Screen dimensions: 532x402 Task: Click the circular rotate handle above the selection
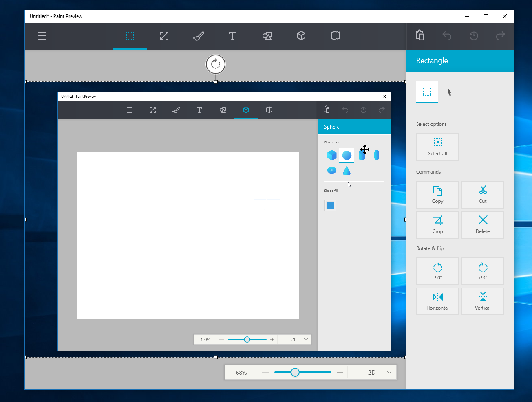point(216,64)
